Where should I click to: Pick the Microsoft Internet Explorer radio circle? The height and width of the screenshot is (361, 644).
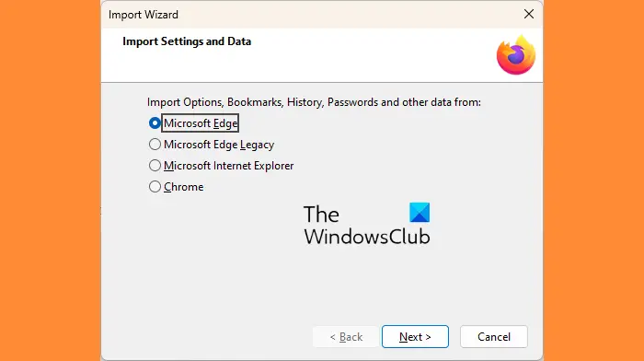tap(155, 165)
